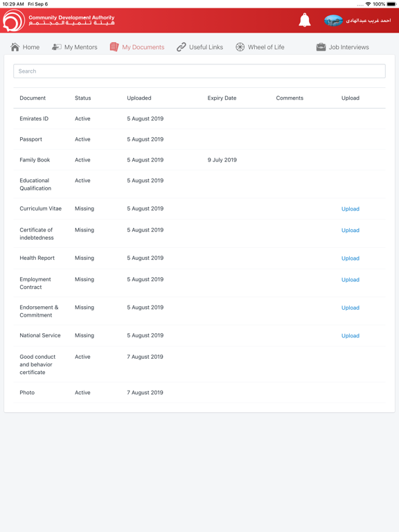Viewport: 399px width, 532px height.
Task: Select the Educational Qualification document name
Action: (35, 184)
